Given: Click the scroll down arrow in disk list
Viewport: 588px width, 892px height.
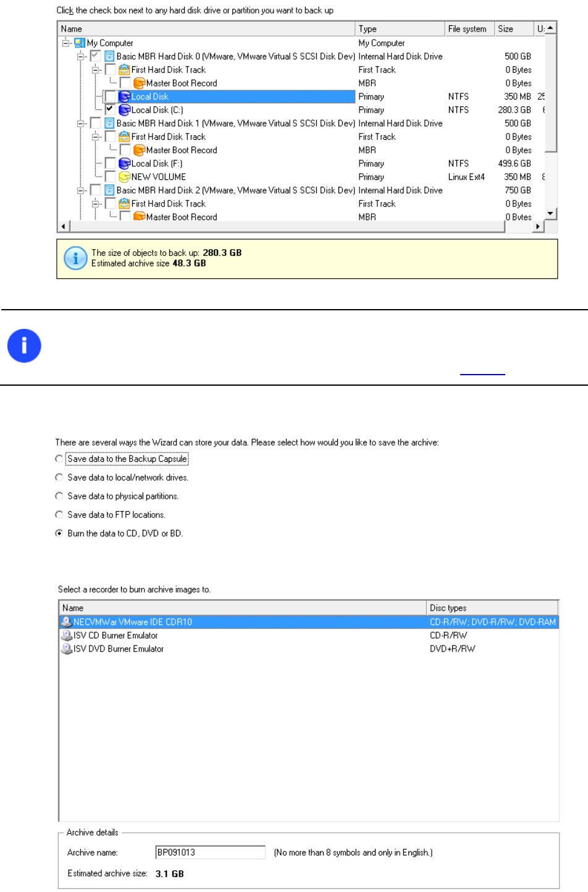Looking at the screenshot, I should tap(550, 213).
